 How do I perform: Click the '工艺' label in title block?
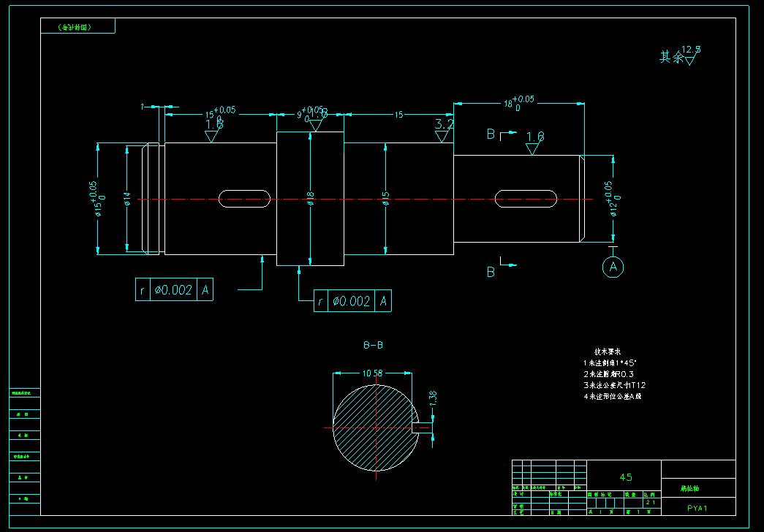[x=518, y=512]
